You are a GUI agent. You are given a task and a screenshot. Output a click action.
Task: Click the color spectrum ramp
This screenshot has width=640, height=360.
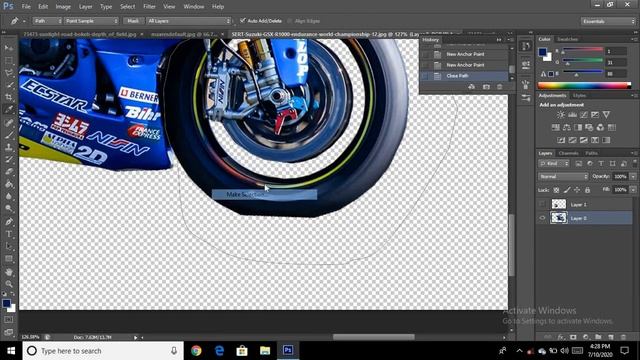coord(584,85)
